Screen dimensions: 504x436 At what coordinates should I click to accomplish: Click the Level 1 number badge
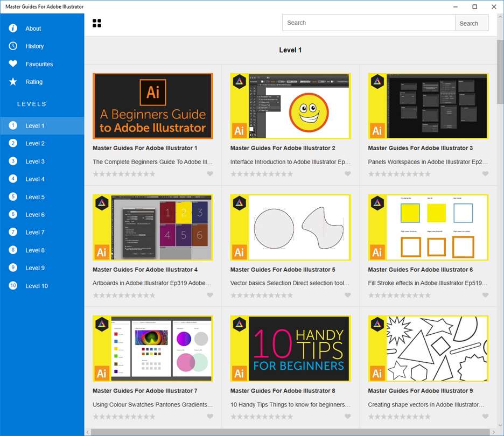pyautogui.click(x=13, y=125)
